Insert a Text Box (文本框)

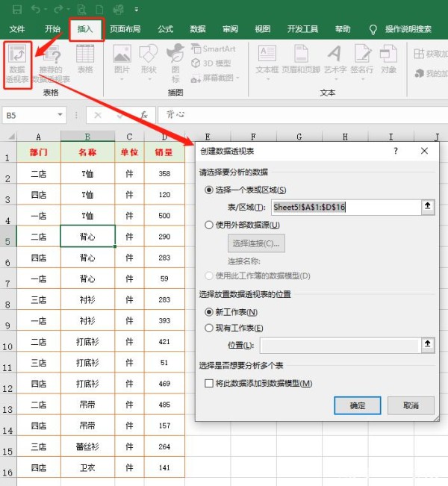(267, 63)
